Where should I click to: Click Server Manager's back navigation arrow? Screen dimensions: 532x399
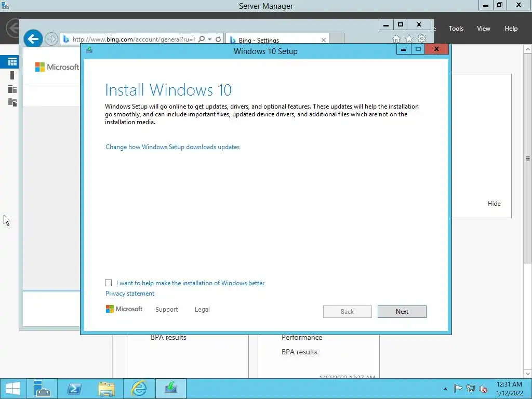pyautogui.click(x=13, y=28)
